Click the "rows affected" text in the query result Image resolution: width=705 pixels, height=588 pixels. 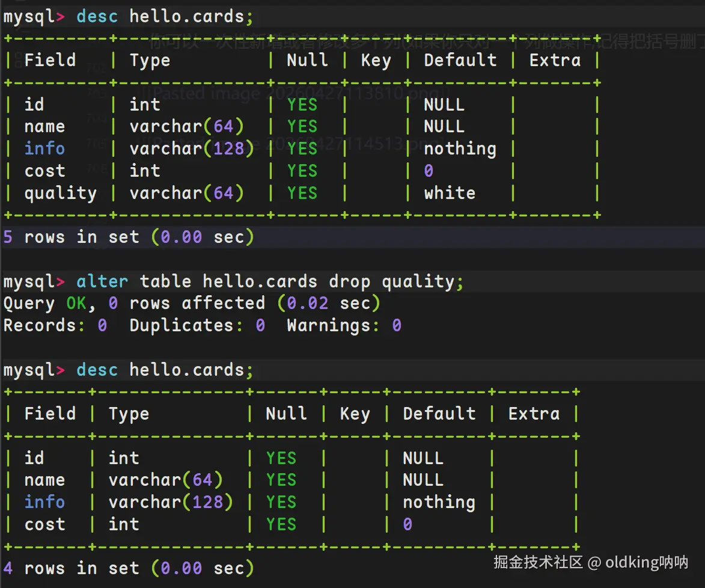tap(197, 304)
